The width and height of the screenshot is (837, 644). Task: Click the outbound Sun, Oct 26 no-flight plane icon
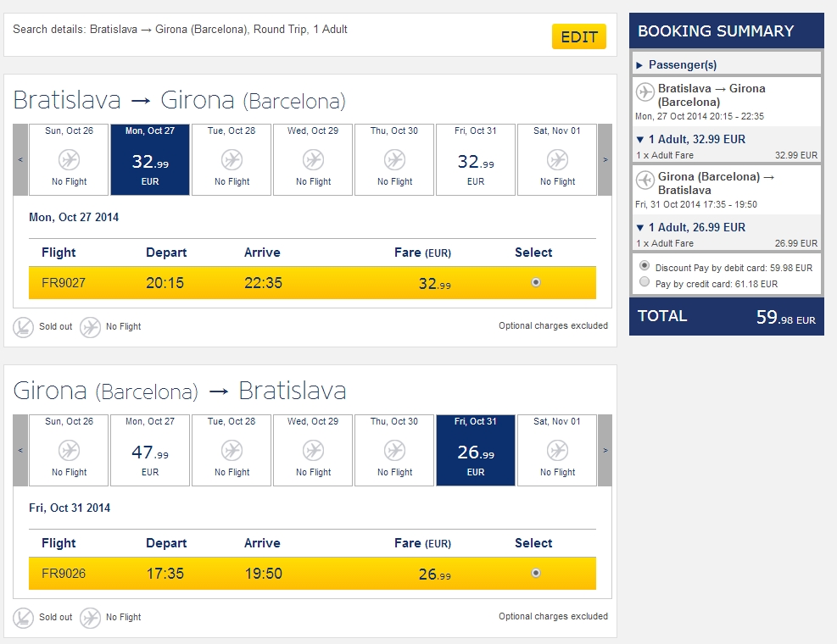tap(70, 159)
